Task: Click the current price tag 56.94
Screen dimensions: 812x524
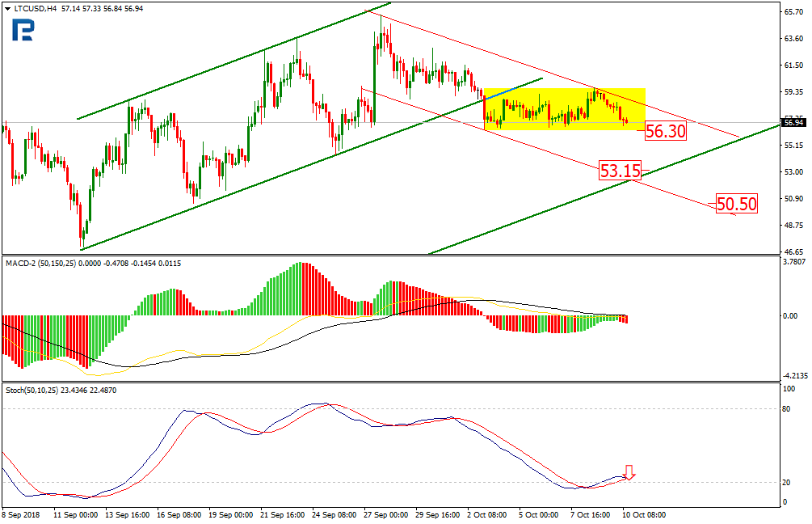Action: tap(794, 123)
